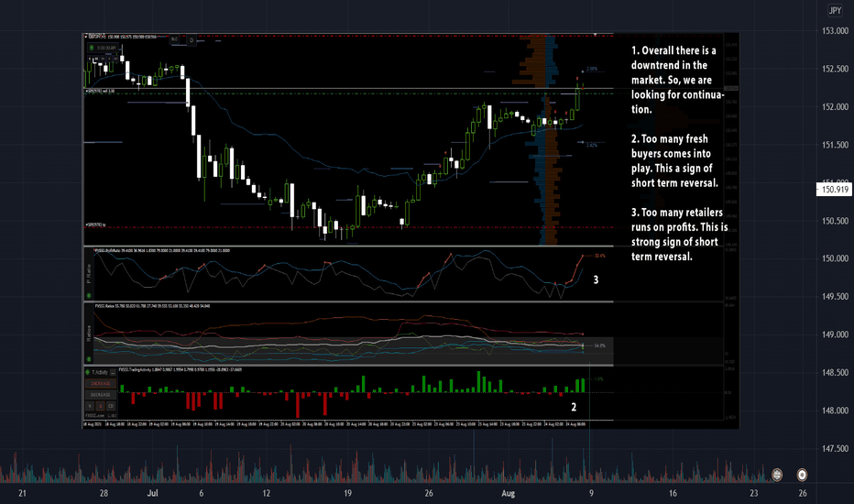The height and width of the screenshot is (504, 854).
Task: Click the 150.500 price axis label
Action: pyautogui.click(x=835, y=221)
